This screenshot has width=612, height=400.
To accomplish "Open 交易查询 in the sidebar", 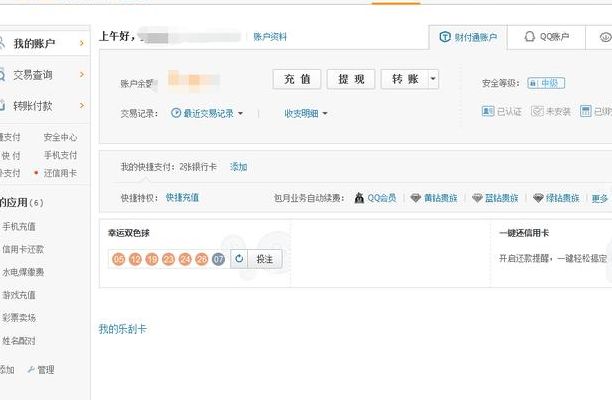I will click(x=33, y=75).
